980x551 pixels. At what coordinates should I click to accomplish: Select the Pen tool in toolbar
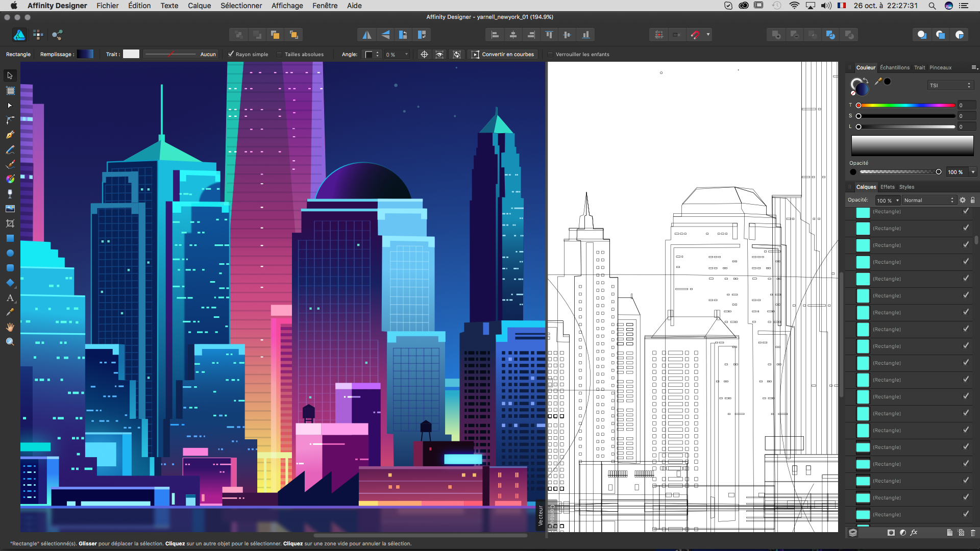click(x=10, y=135)
